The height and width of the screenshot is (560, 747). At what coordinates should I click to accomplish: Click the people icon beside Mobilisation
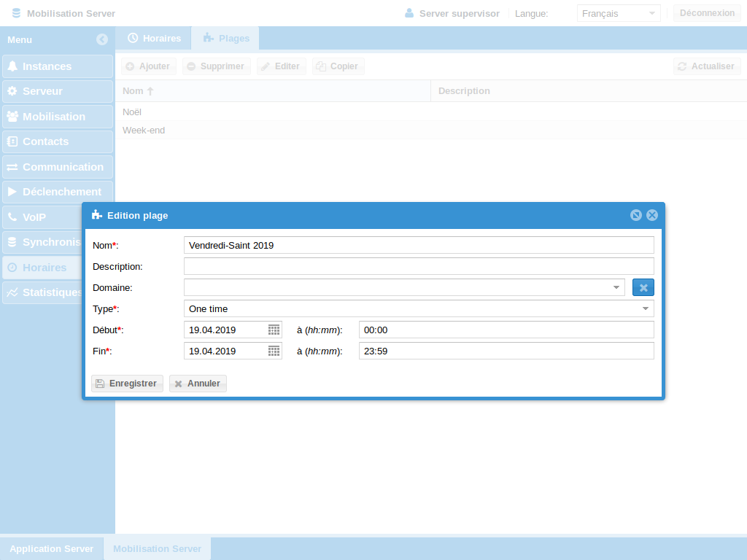coord(12,116)
